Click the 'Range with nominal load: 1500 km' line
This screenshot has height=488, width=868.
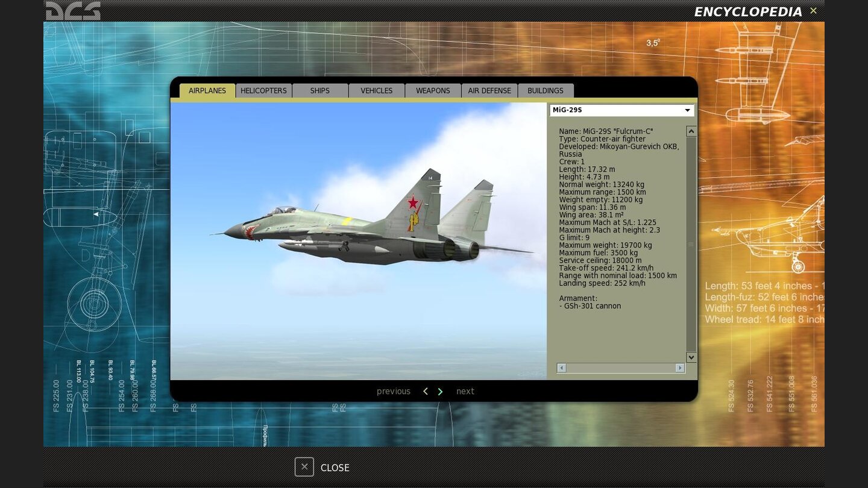618,276
